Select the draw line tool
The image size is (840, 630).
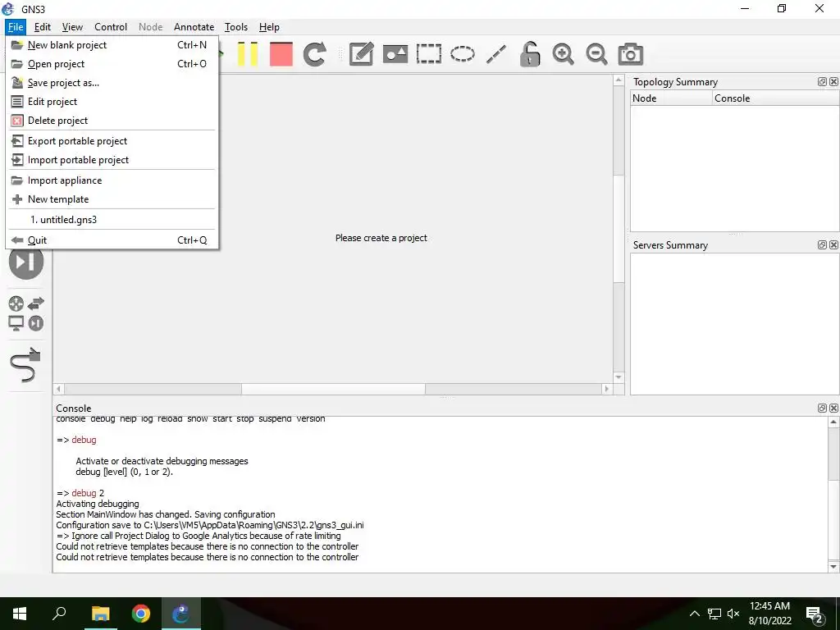pyautogui.click(x=496, y=53)
